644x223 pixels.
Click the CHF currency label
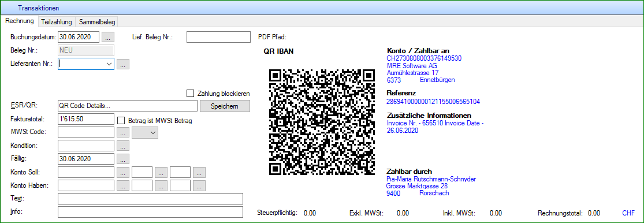(628, 213)
